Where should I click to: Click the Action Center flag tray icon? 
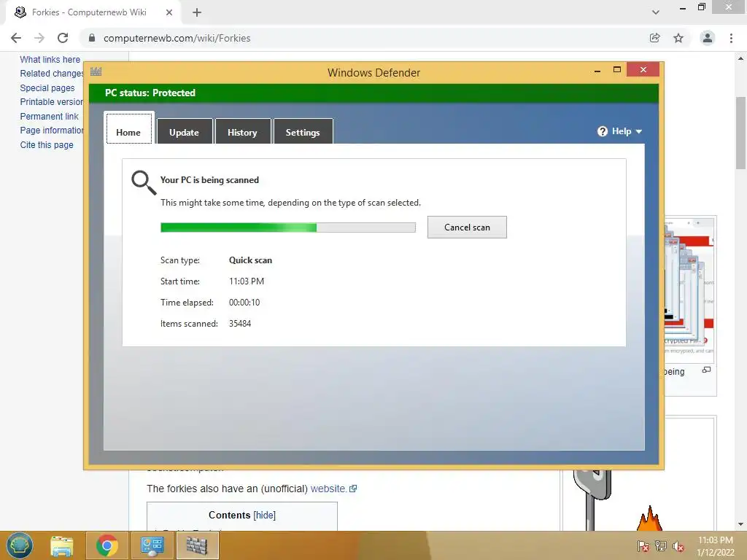(x=643, y=546)
